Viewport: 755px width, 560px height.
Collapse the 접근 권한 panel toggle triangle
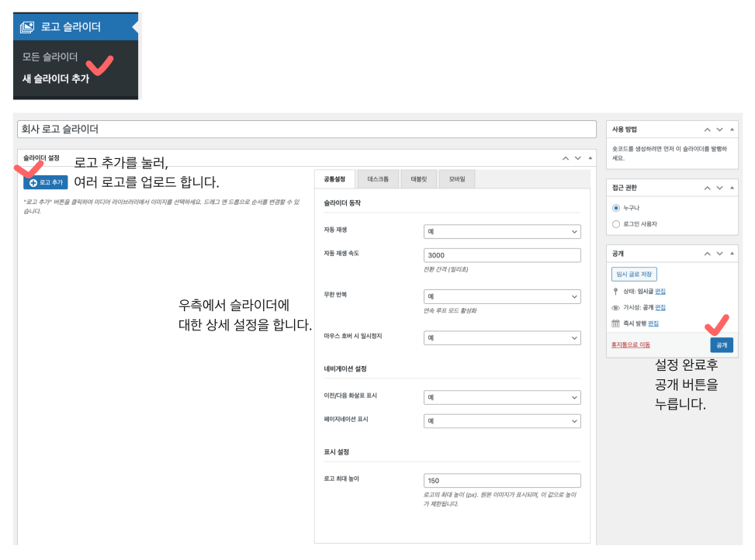(x=732, y=188)
